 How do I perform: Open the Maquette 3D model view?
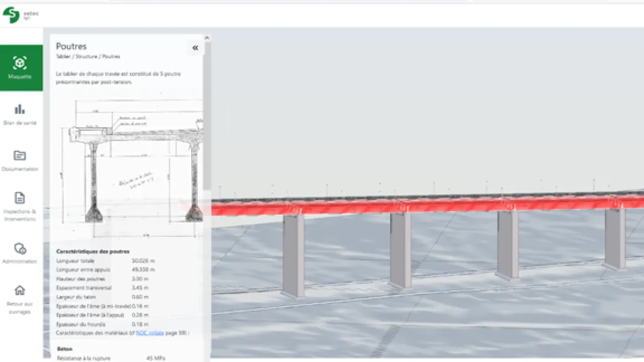(x=21, y=68)
